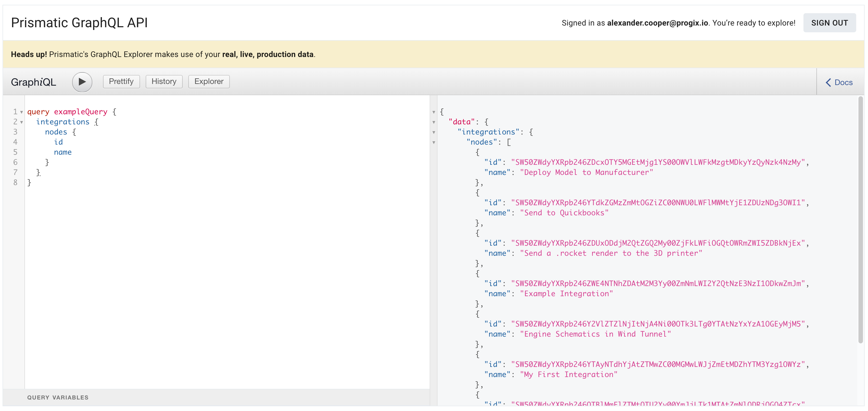The height and width of the screenshot is (411, 868).
Task: Click the closing brace on line 6
Action: [47, 163]
